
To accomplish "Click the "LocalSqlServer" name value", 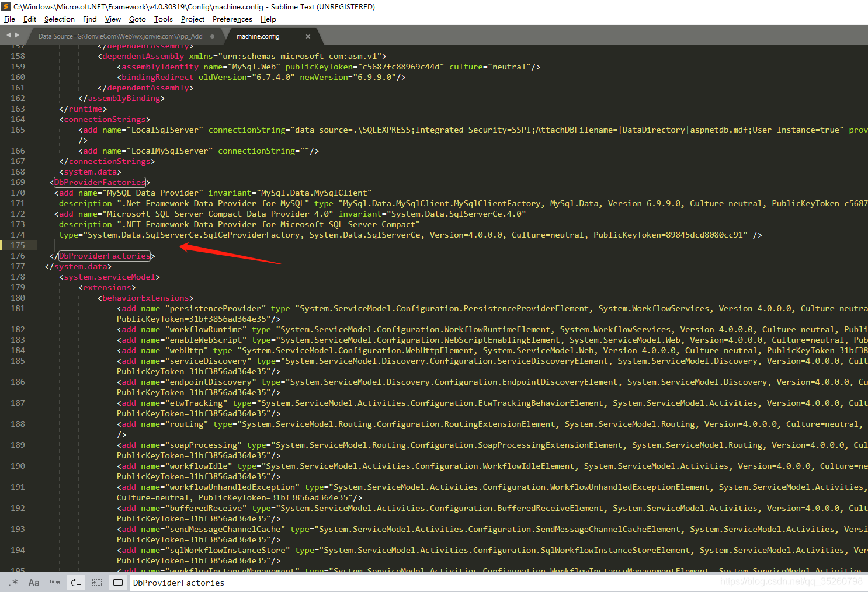I will (x=165, y=130).
